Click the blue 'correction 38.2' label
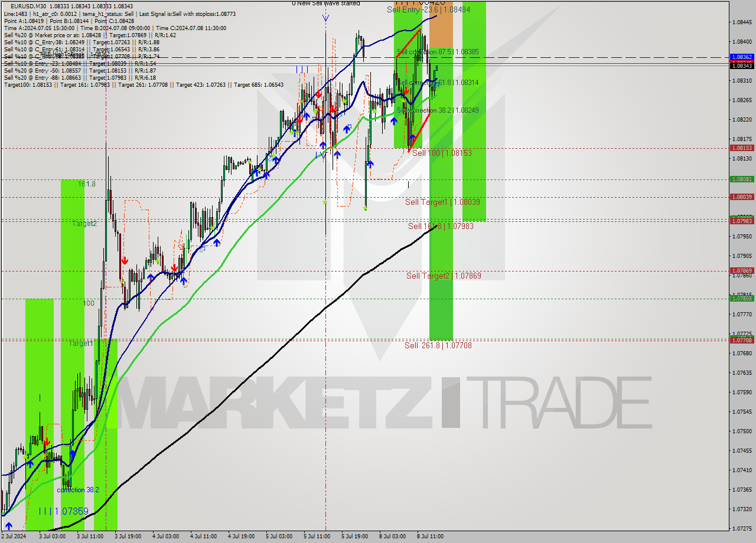Screen dimensions: 756x543 tap(78, 490)
